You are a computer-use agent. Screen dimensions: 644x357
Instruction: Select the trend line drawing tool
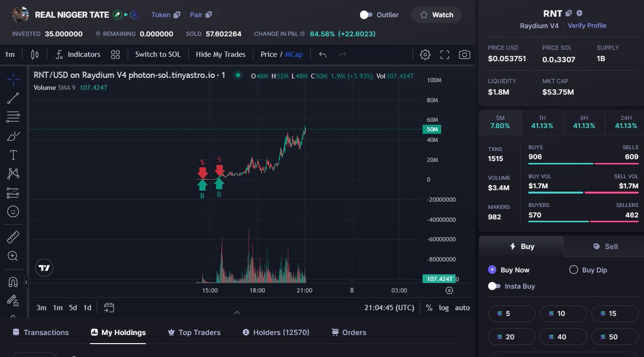pyautogui.click(x=13, y=98)
